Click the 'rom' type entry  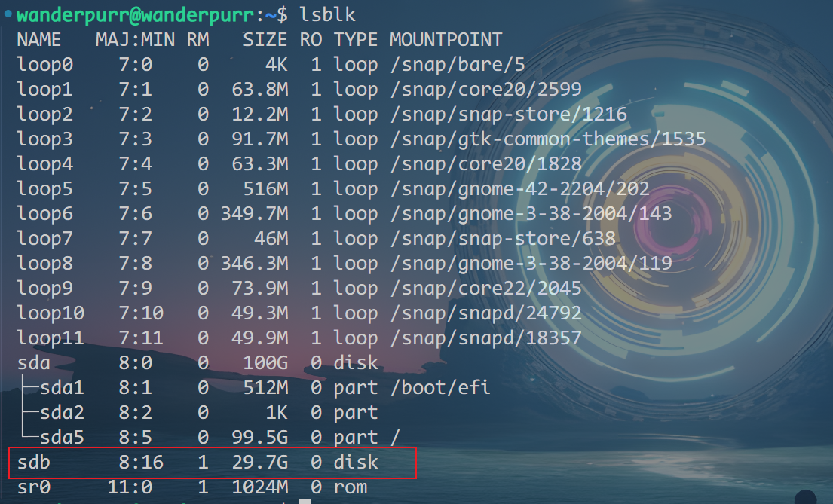(351, 487)
